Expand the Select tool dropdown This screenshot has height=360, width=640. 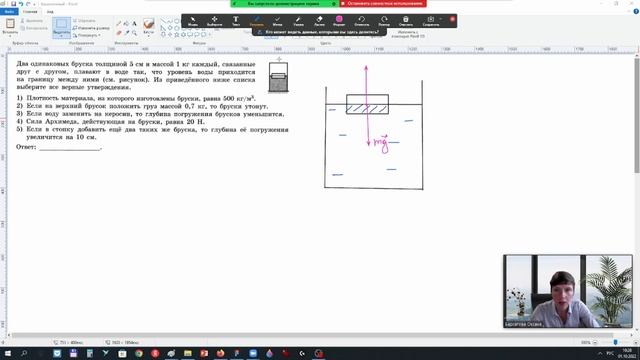coord(62,35)
